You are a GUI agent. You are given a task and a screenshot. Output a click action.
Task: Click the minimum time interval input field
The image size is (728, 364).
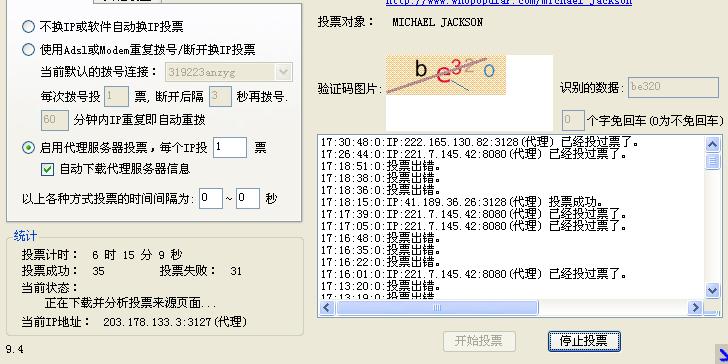point(211,198)
